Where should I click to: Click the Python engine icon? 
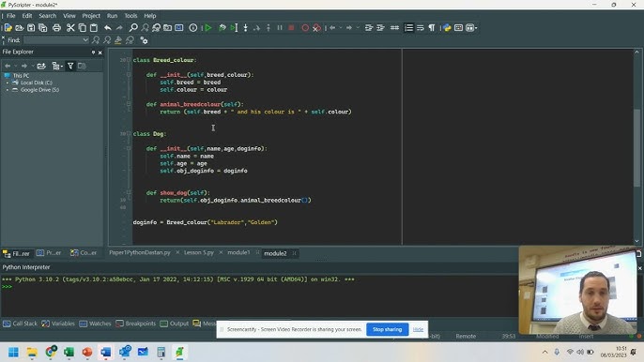447,28
